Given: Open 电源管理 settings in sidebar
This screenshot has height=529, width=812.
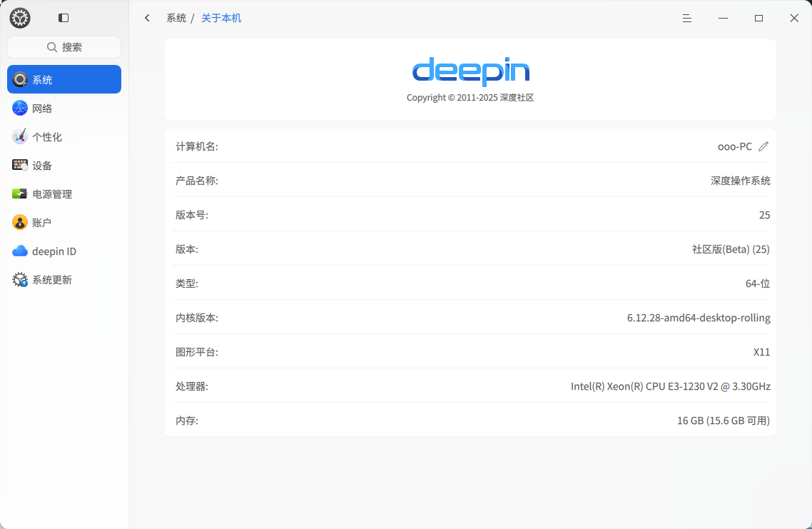Looking at the screenshot, I should point(64,193).
